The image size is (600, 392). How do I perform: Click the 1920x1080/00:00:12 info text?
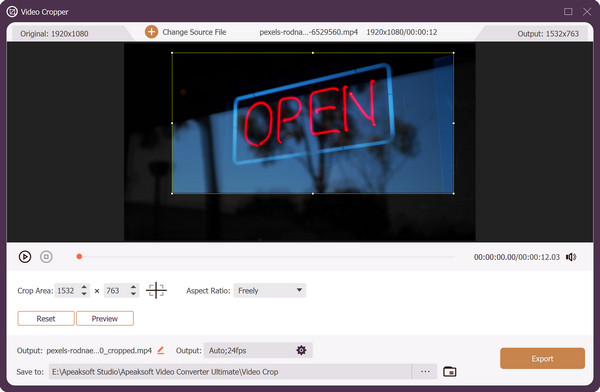coord(402,32)
